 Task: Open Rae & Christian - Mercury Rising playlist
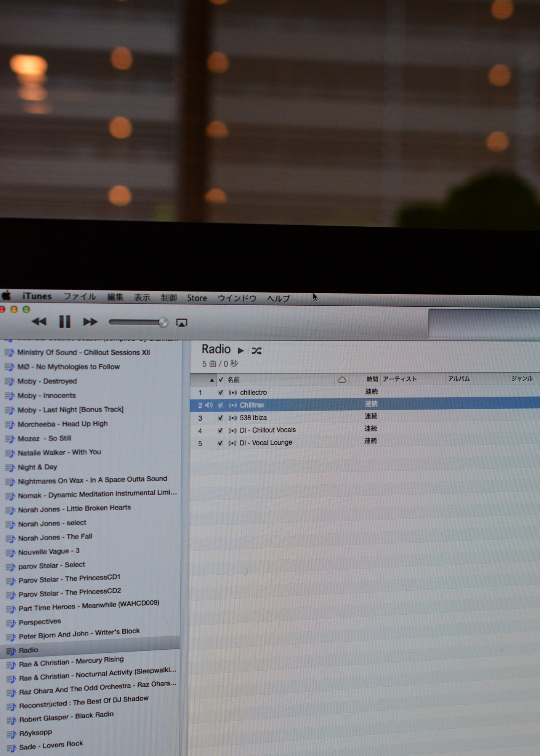[71, 661]
